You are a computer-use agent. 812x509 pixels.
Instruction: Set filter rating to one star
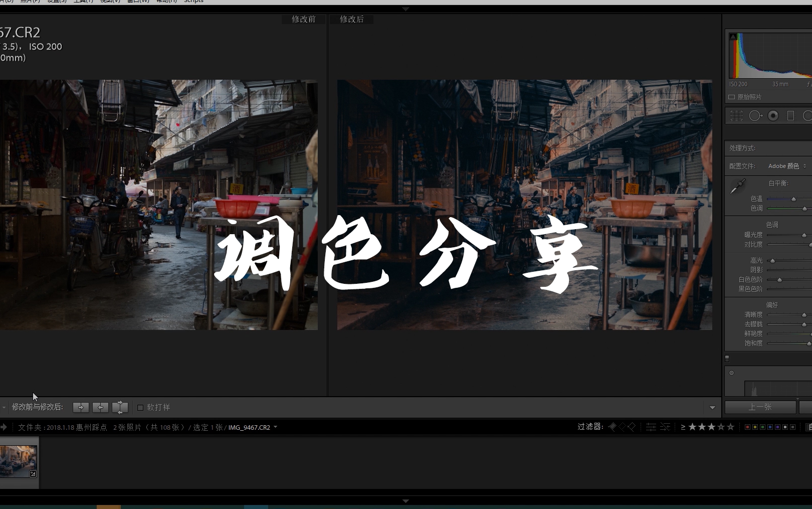tap(693, 427)
